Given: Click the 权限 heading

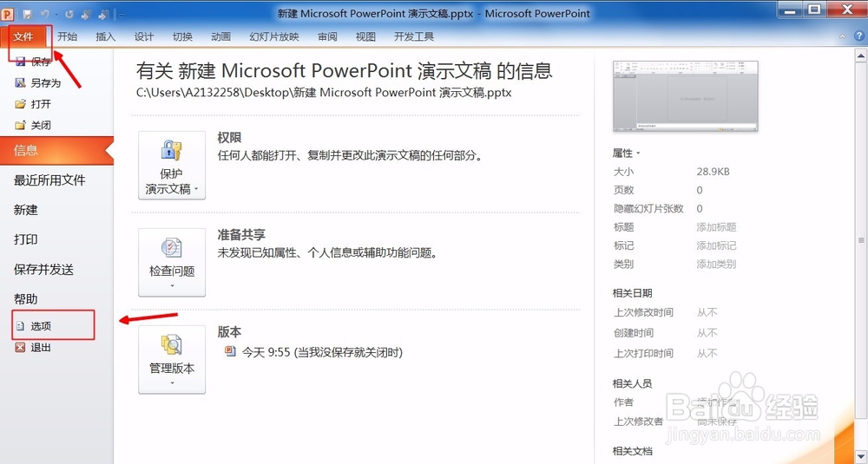Looking at the screenshot, I should click(x=230, y=138).
